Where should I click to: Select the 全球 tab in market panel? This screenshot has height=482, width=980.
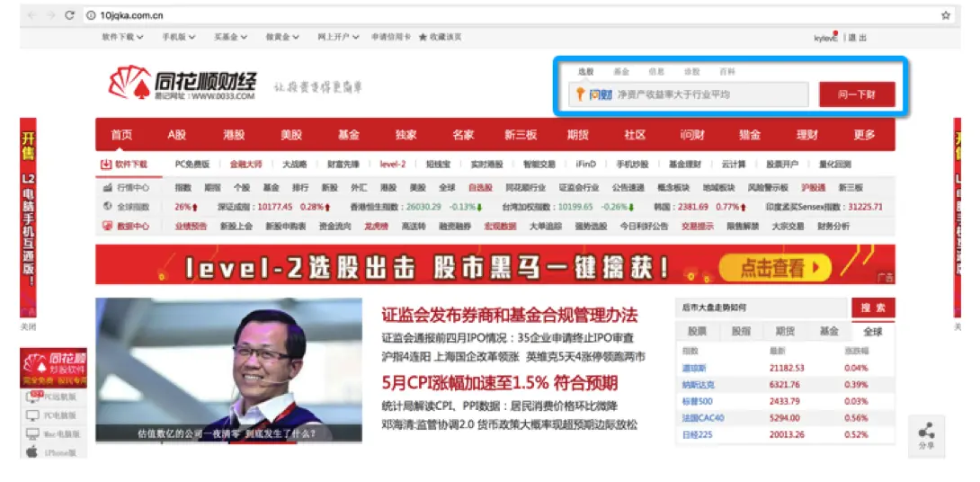point(872,331)
